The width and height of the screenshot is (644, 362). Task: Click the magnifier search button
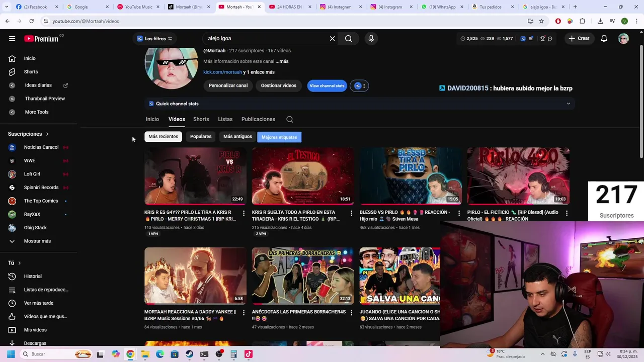coord(348,39)
